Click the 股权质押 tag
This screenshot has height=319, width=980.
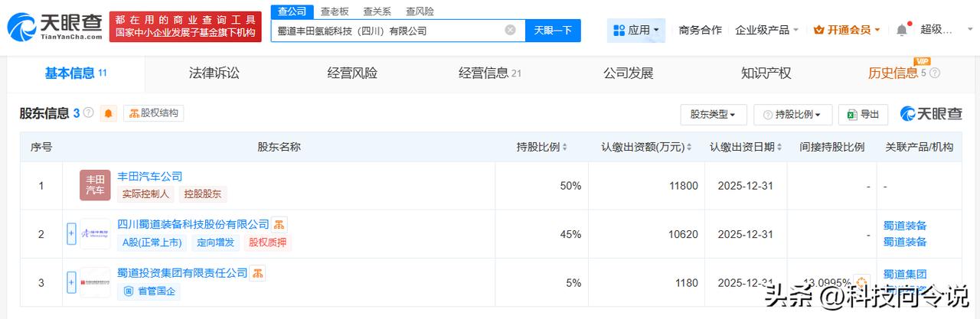[267, 243]
